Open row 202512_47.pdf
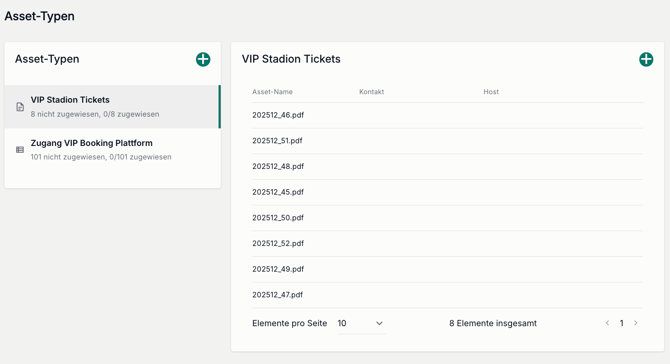The width and height of the screenshot is (670, 364). click(x=447, y=295)
